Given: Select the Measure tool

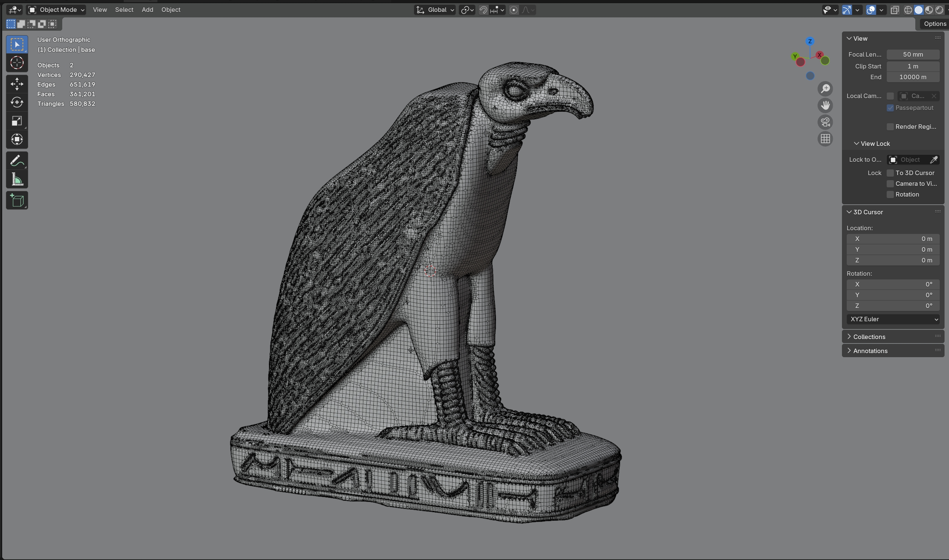Looking at the screenshot, I should click(17, 180).
